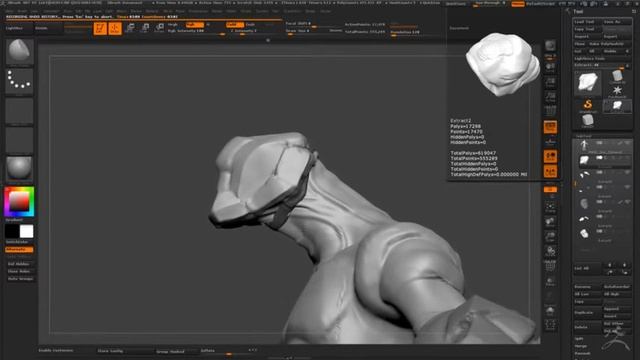This screenshot has height=360, width=640.
Task: Expand the Remesh section
Action: (582, 353)
